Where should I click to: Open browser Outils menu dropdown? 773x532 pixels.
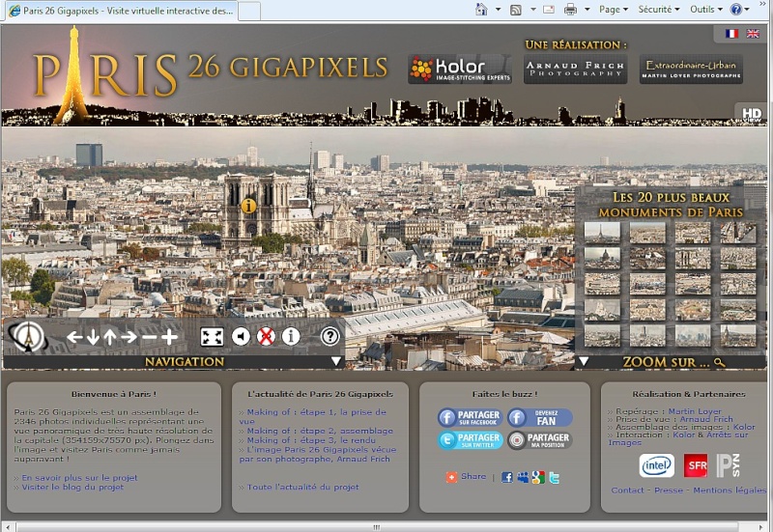(x=706, y=10)
